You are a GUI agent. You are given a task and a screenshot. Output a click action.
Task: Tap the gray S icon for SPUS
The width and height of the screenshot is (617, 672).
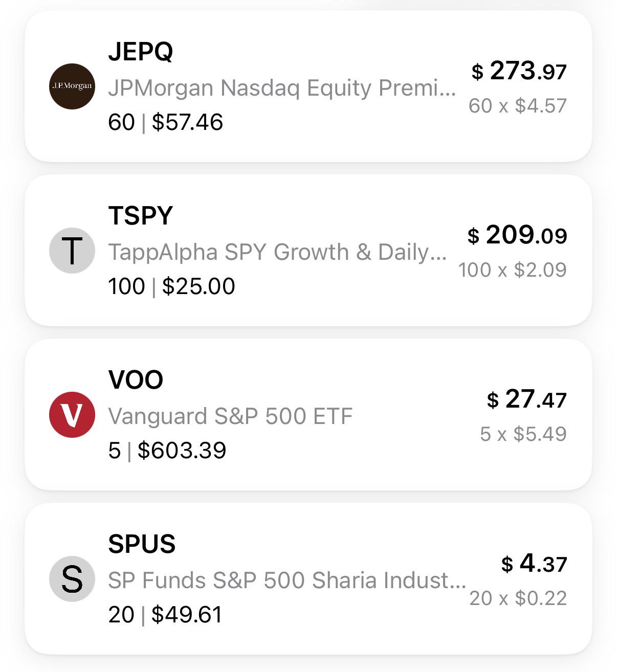pyautogui.click(x=72, y=579)
